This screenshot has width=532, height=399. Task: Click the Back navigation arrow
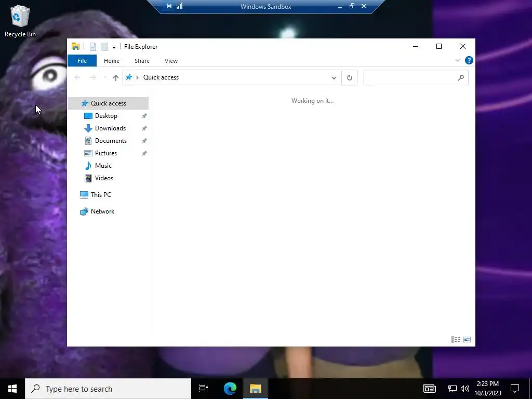tap(77, 78)
